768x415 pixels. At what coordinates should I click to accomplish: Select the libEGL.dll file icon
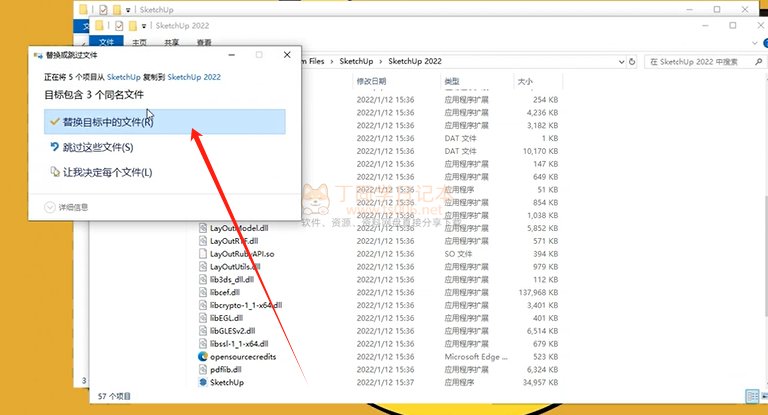click(x=202, y=318)
